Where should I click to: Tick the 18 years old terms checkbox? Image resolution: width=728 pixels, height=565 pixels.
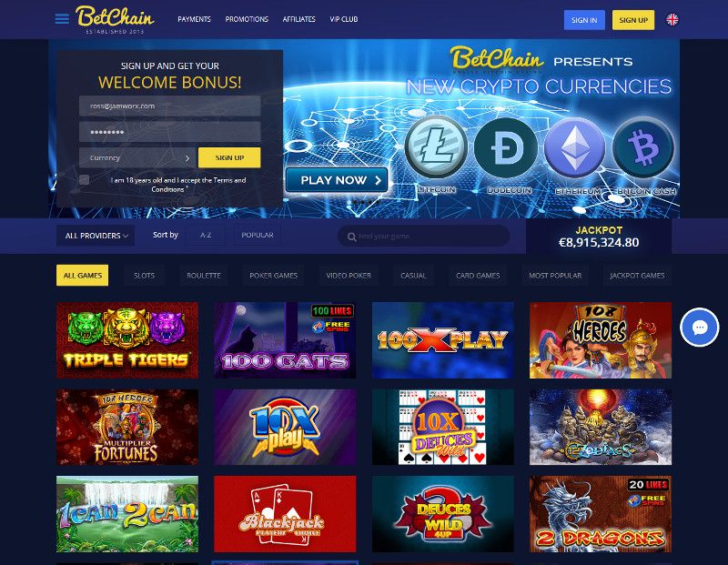point(84,179)
